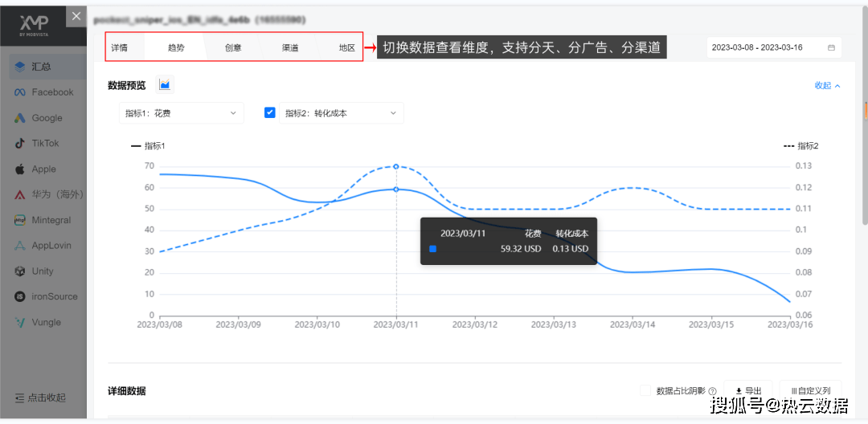
Task: Open the calendar icon in date range
Action: (831, 47)
